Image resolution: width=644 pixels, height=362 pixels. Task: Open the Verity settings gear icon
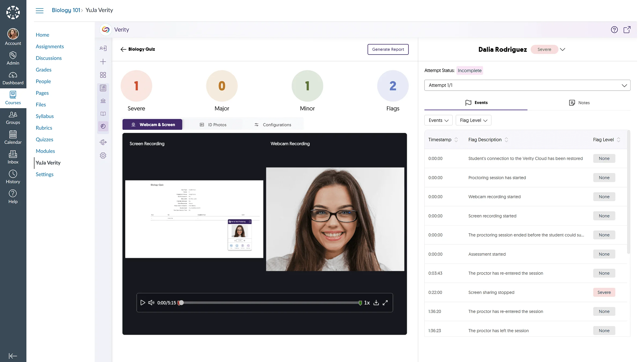[103, 156]
